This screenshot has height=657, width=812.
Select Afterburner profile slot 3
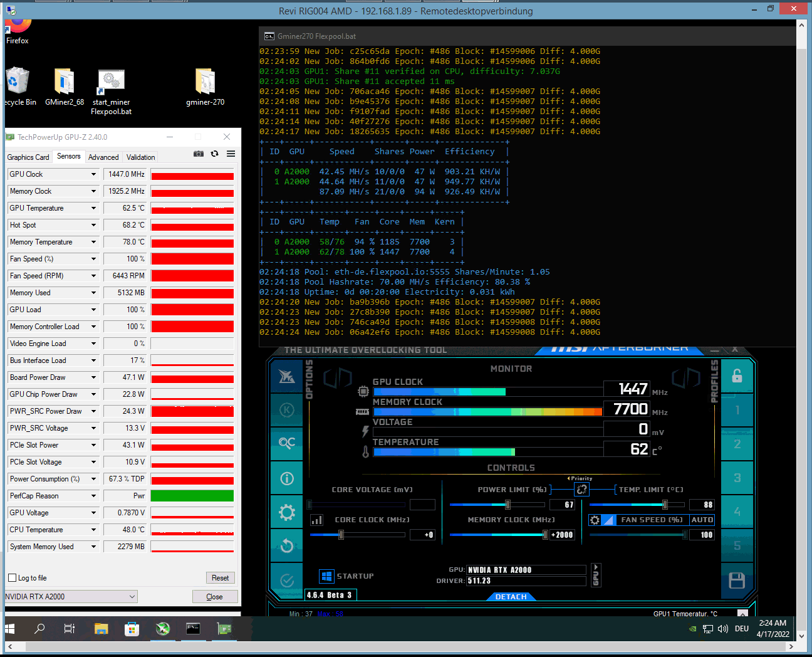pos(737,478)
